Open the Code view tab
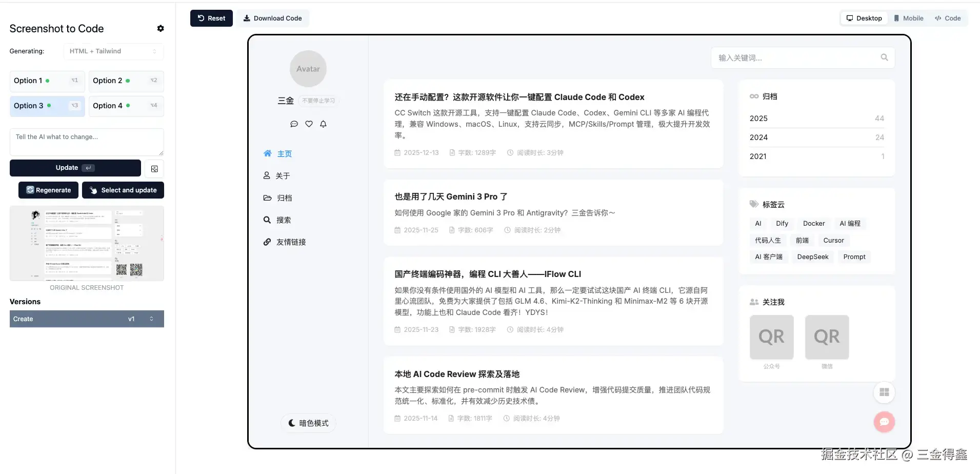The image size is (980, 474). pyautogui.click(x=948, y=18)
